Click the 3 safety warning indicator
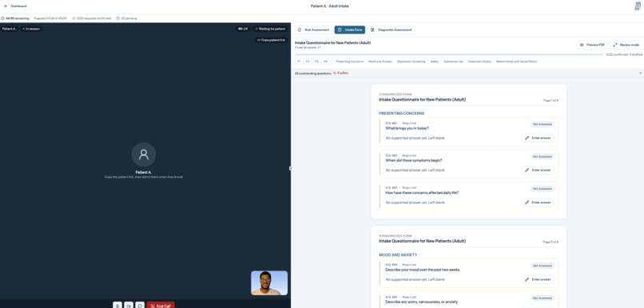644x308 pixels. pyautogui.click(x=341, y=73)
